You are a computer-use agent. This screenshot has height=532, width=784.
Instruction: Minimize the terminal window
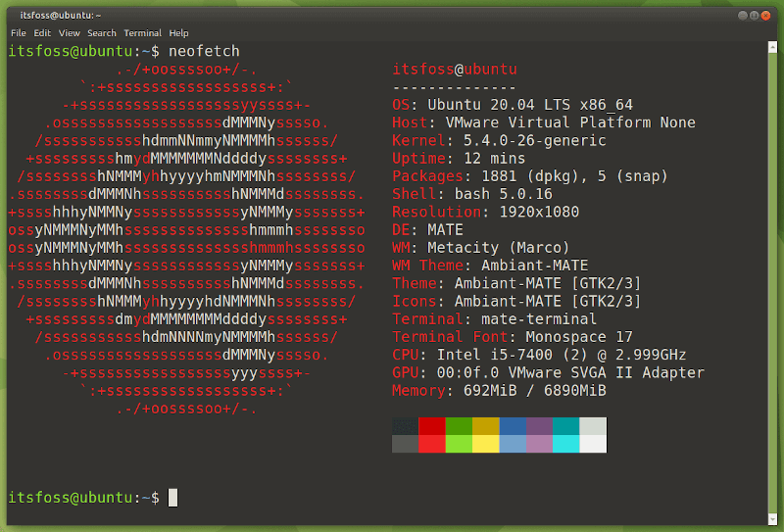743,16
